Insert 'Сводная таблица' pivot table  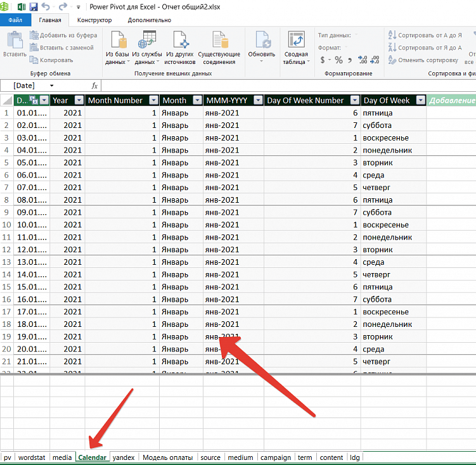pyautogui.click(x=295, y=42)
